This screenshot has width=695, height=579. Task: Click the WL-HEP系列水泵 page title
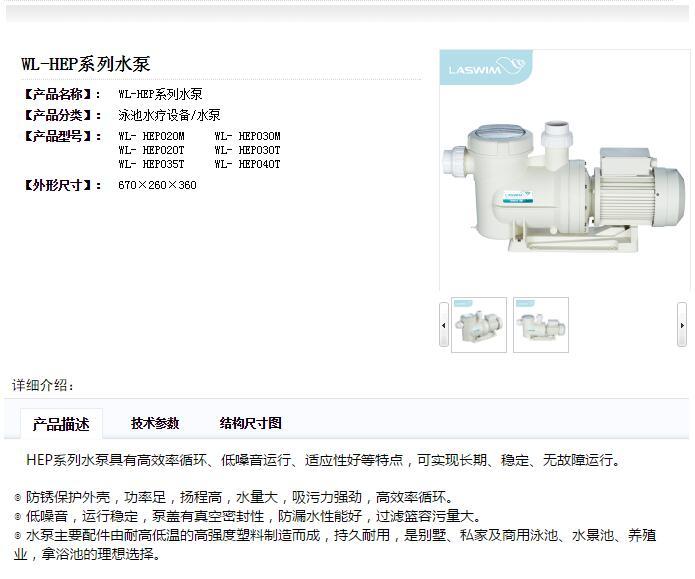(86, 64)
